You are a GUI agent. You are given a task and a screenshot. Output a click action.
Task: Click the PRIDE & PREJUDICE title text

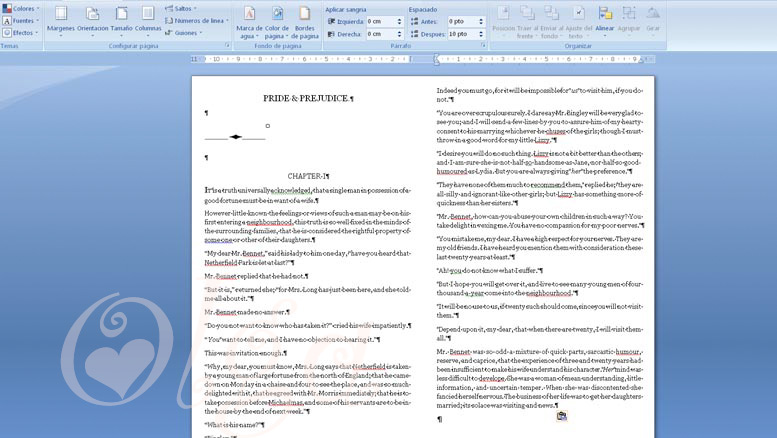click(306, 98)
